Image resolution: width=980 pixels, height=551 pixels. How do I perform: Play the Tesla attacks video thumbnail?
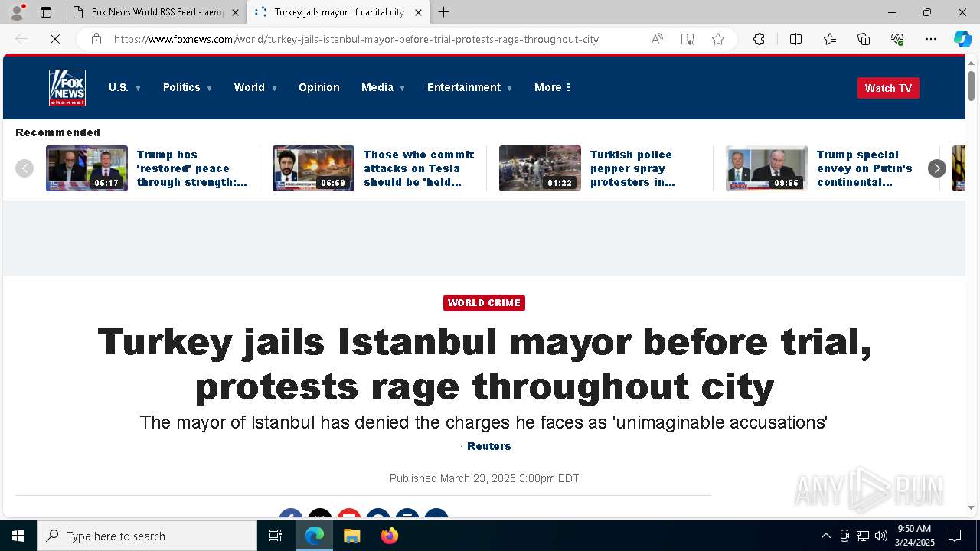click(313, 168)
